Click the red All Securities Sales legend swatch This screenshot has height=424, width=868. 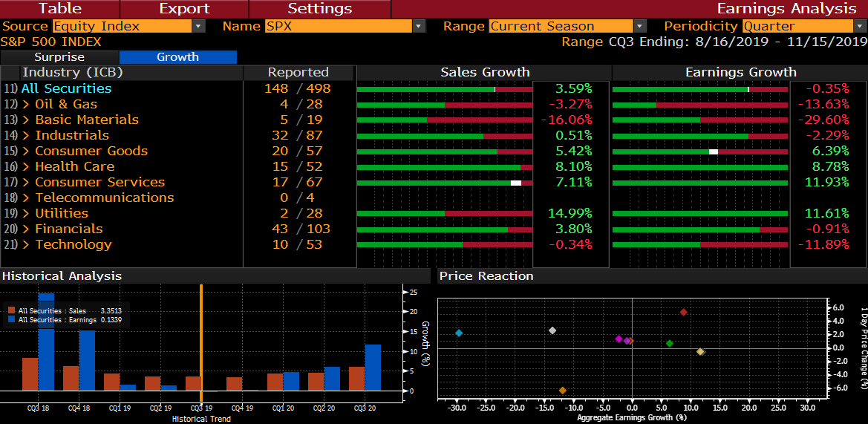11,311
